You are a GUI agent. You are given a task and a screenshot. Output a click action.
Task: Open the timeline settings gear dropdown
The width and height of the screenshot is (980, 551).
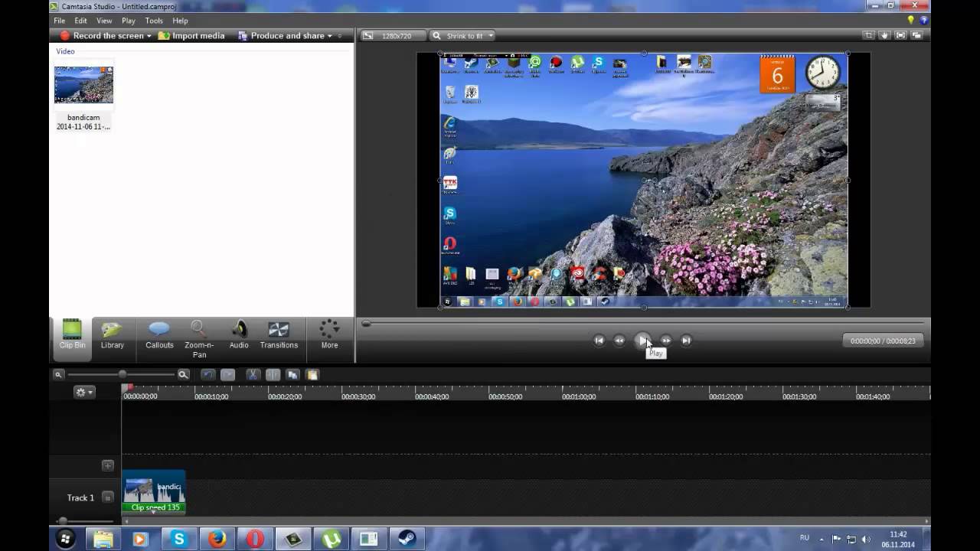(x=83, y=392)
